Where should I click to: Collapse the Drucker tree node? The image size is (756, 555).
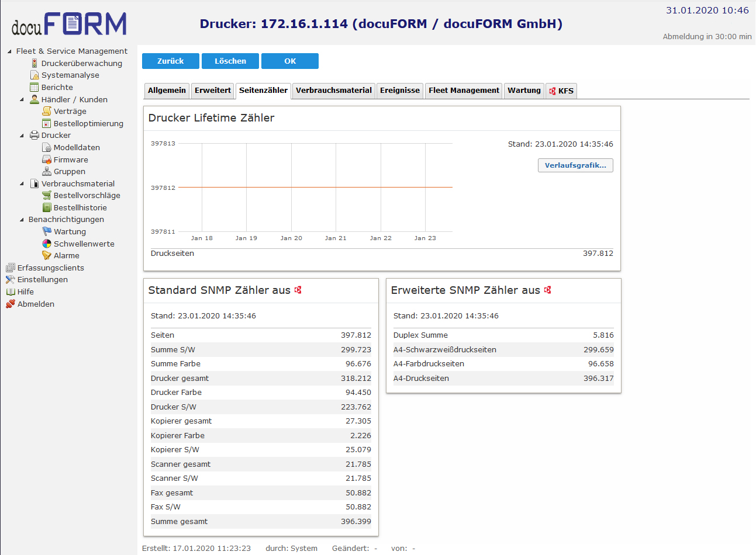click(22, 136)
